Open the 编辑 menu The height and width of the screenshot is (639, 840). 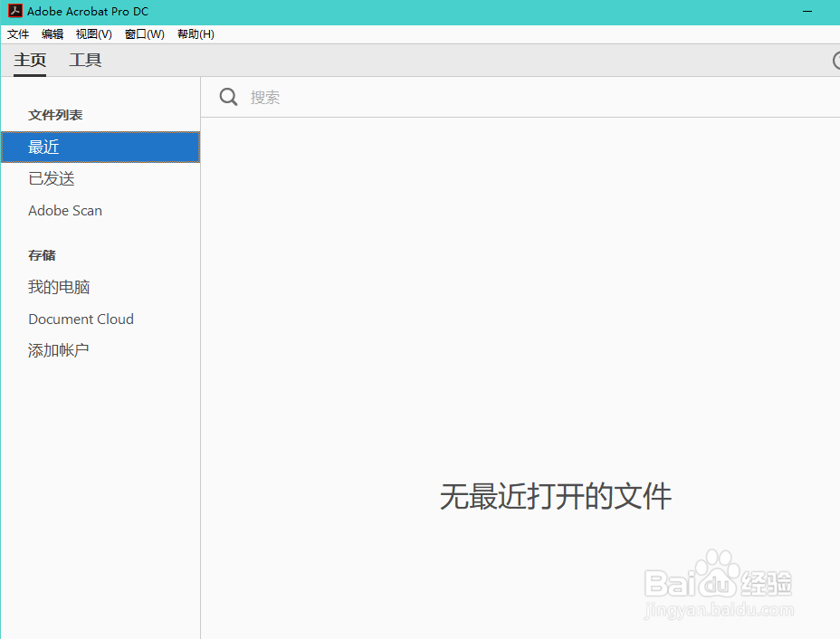click(x=52, y=34)
